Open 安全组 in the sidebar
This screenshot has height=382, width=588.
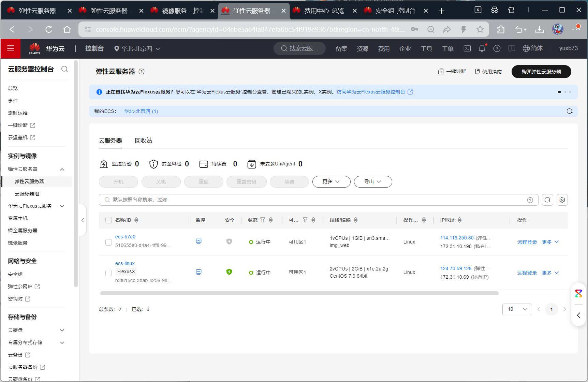point(15,274)
